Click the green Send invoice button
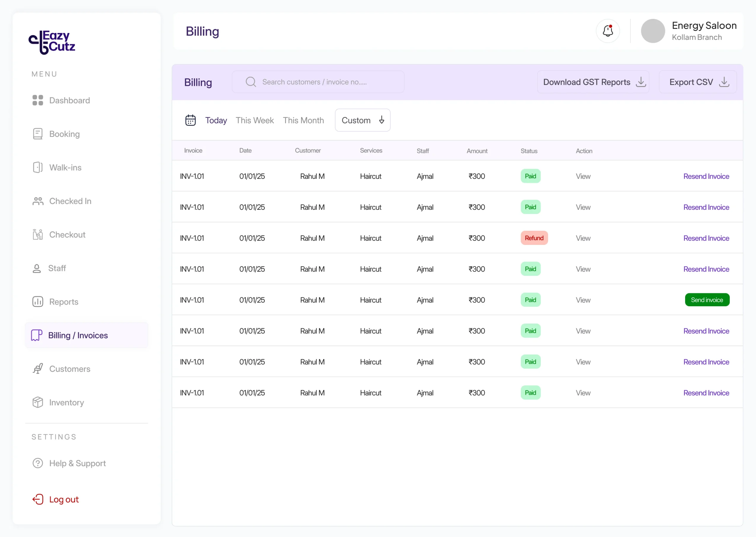Image resolution: width=756 pixels, height=537 pixels. coord(707,300)
